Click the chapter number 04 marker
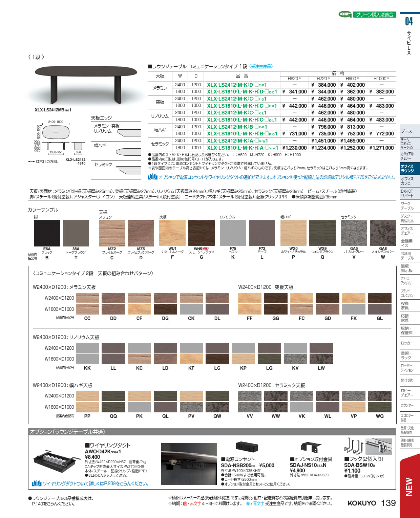 point(409,22)
